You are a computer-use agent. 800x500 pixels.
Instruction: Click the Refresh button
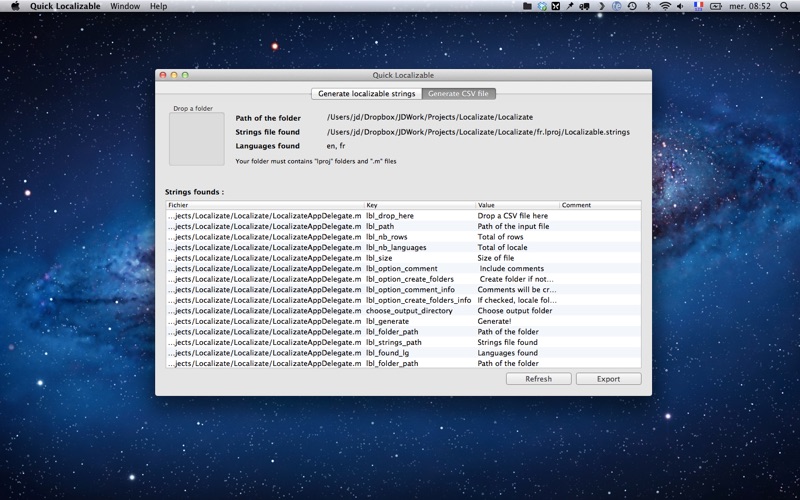[538, 379]
